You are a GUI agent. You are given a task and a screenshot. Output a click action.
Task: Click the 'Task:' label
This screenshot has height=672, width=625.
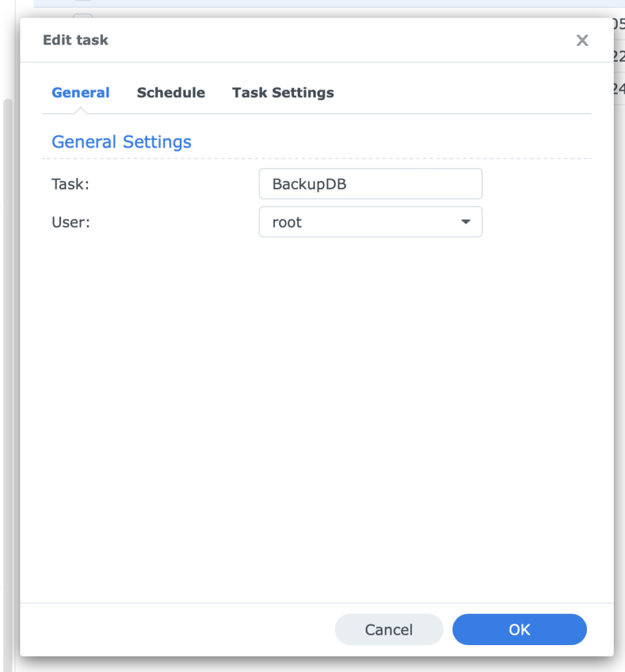click(x=70, y=184)
